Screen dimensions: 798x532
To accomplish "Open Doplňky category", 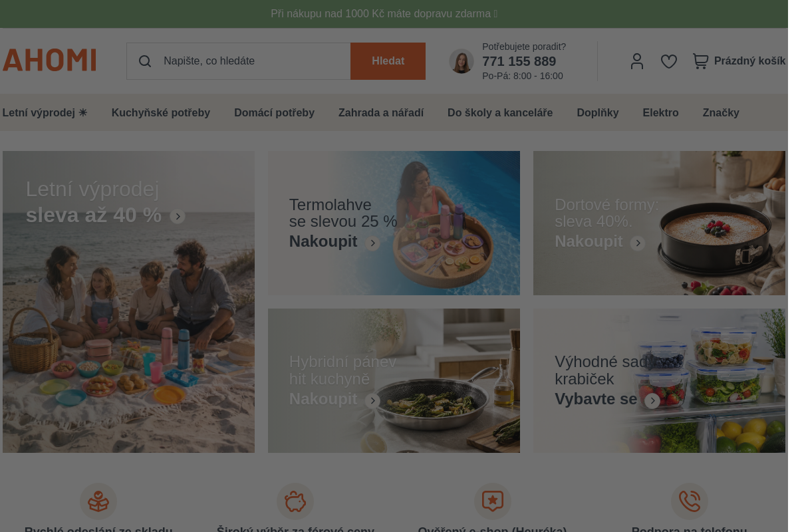I will pyautogui.click(x=598, y=113).
